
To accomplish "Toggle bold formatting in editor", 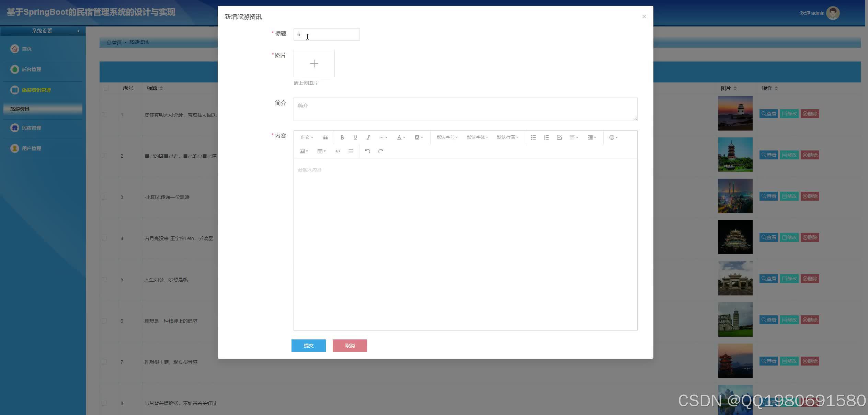I will click(x=342, y=137).
